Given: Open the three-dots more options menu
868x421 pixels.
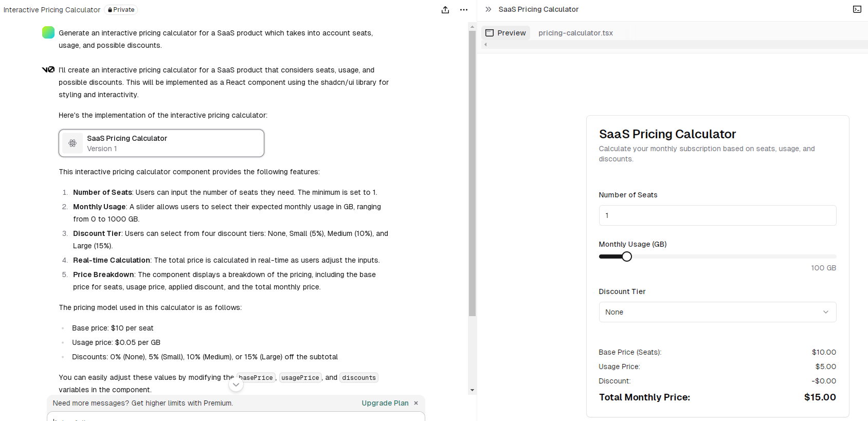Looking at the screenshot, I should coord(464,10).
